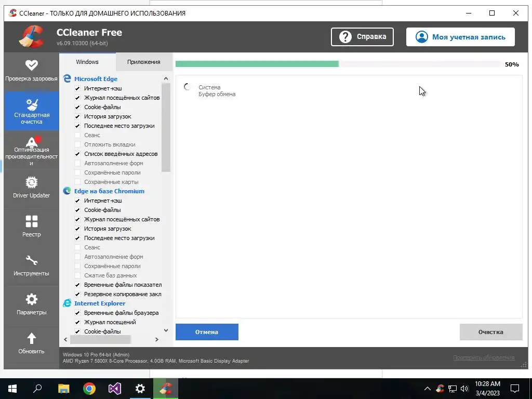Open Моя учетная запись
532x399 pixels.
(x=460, y=37)
